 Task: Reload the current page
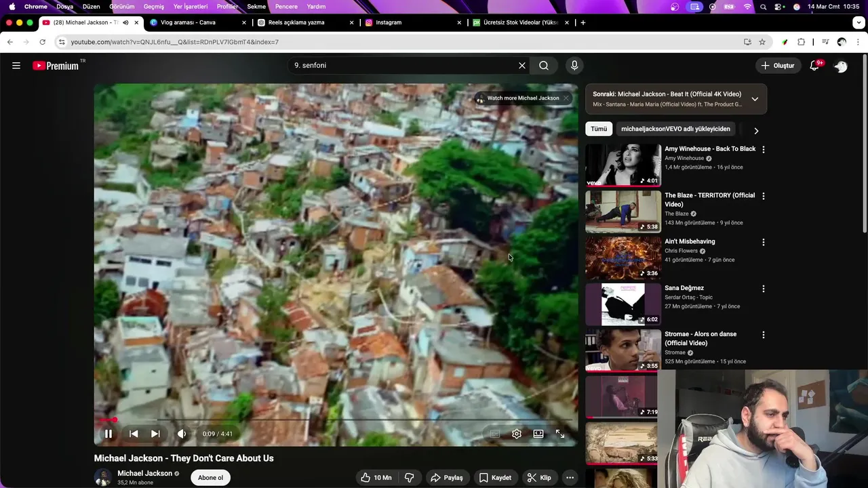click(x=42, y=42)
